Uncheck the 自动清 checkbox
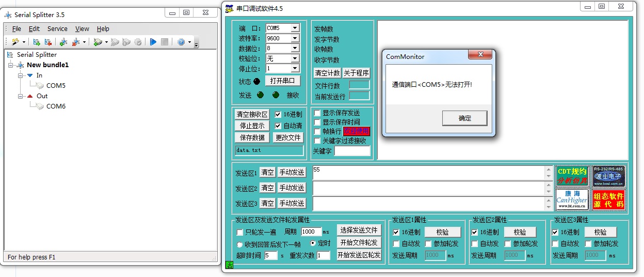This screenshot has width=644, height=277. tap(278, 126)
